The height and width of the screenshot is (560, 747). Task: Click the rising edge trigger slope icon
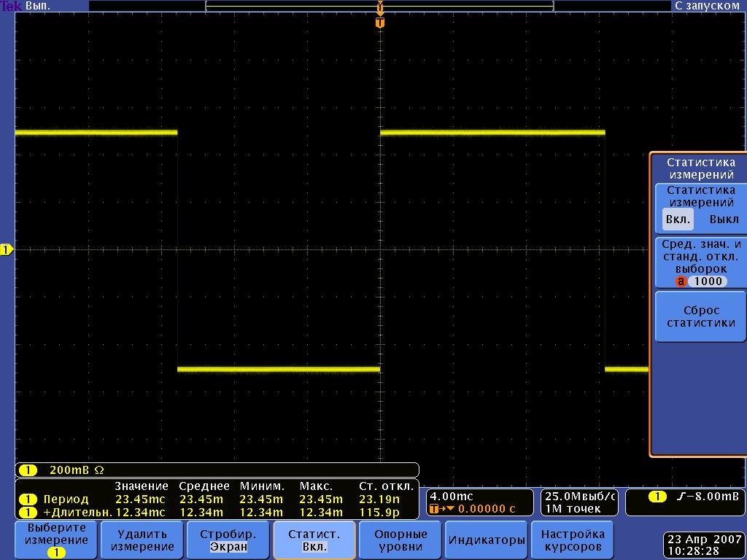(681, 497)
